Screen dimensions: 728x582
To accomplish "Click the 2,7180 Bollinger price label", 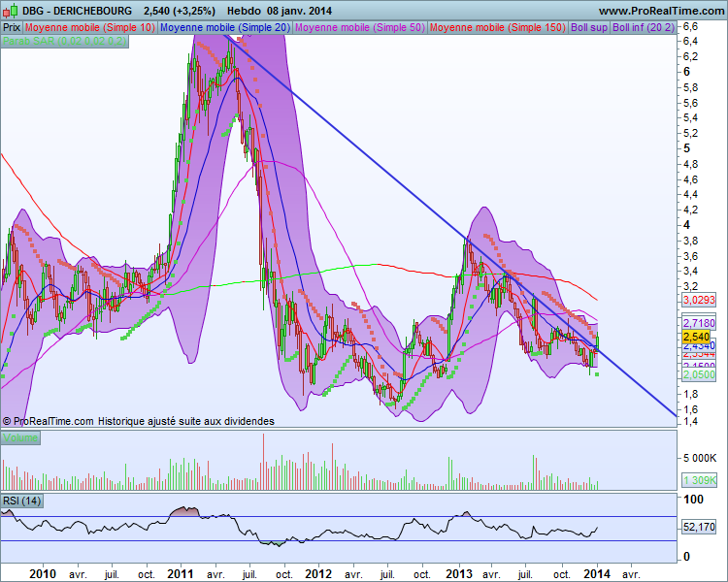I will (699, 323).
